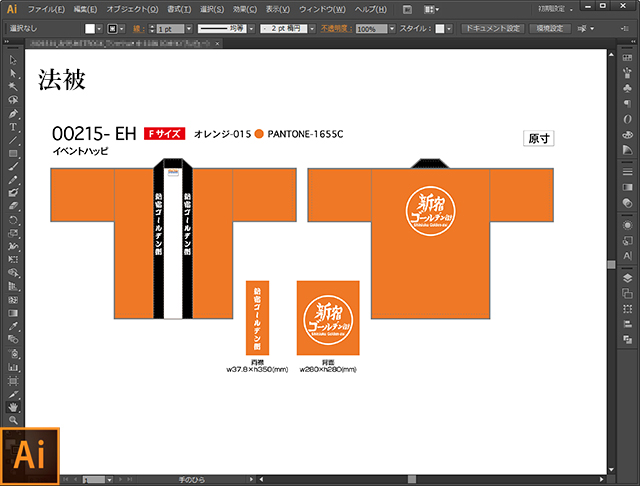Open the 初期設定 workspace switcher

[559, 9]
